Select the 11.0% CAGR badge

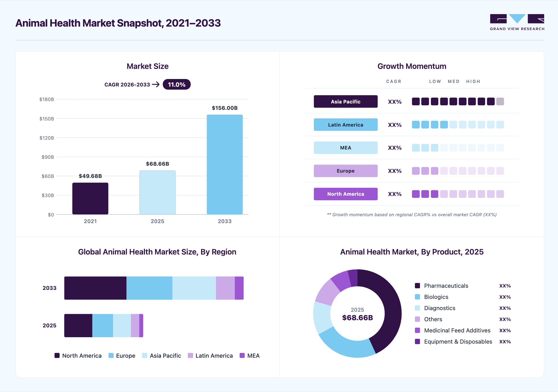[177, 85]
